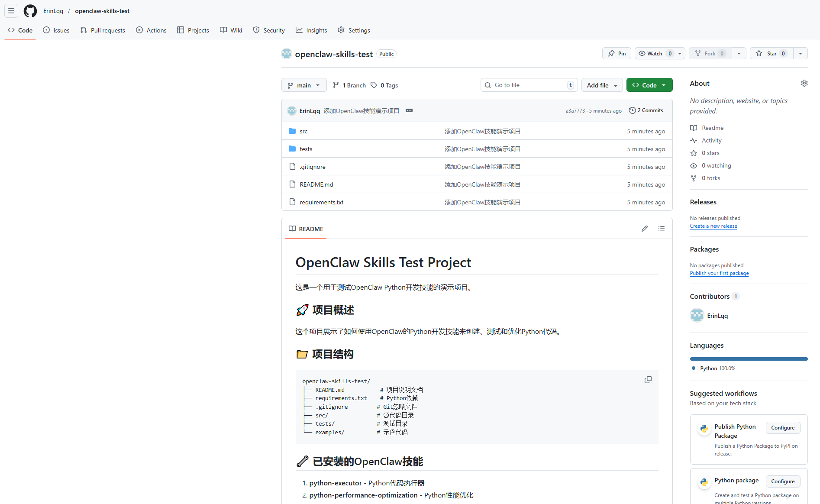This screenshot has height=504, width=820.
Task: Click the Python language bar
Action: point(749,359)
